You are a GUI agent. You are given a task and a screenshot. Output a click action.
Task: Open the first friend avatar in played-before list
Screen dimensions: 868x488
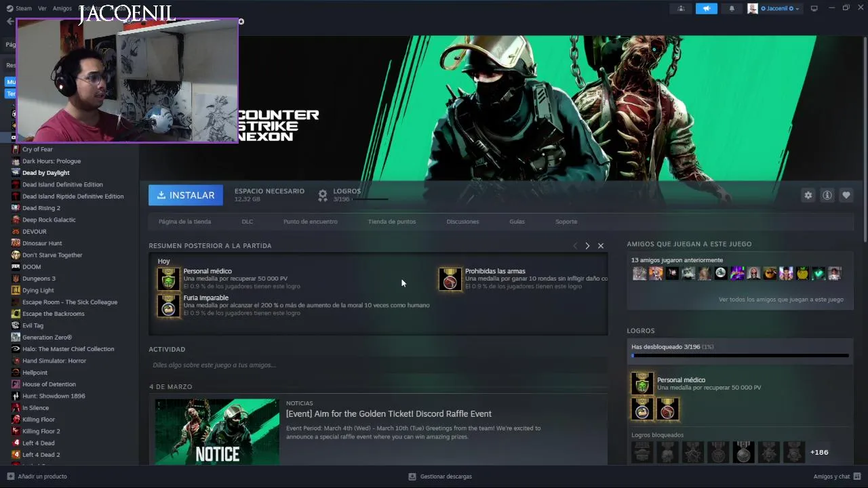point(639,273)
